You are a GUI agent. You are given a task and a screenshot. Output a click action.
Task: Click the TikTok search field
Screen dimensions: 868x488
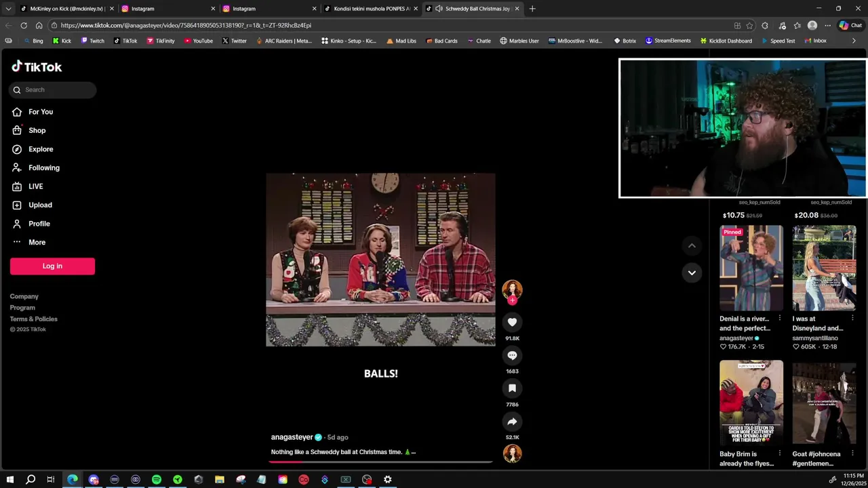click(53, 89)
